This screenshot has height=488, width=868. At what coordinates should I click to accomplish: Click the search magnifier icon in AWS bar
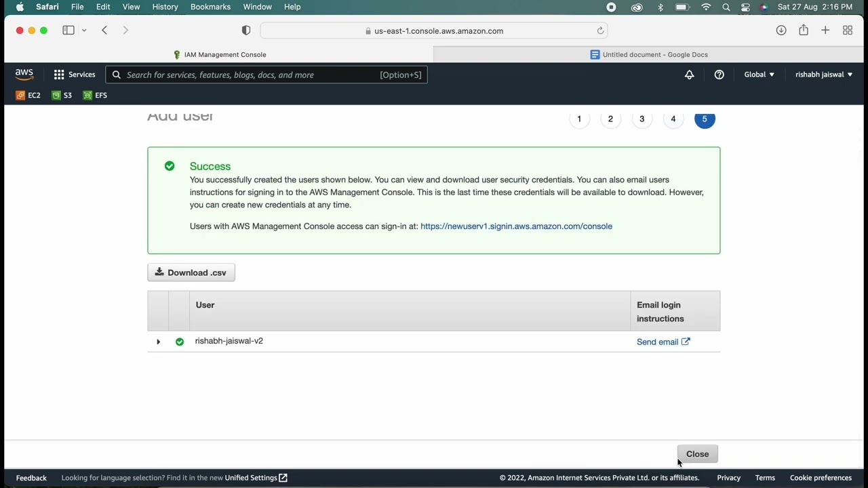[117, 75]
